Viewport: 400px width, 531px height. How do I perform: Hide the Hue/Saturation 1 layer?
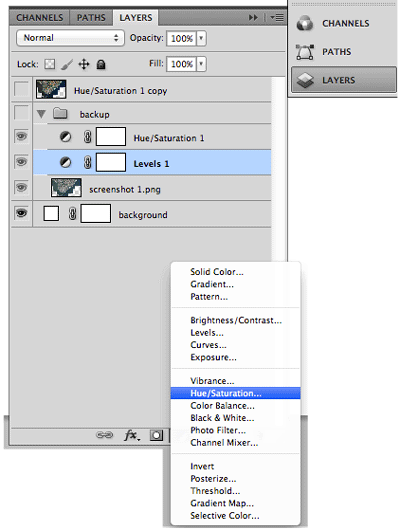click(21, 136)
